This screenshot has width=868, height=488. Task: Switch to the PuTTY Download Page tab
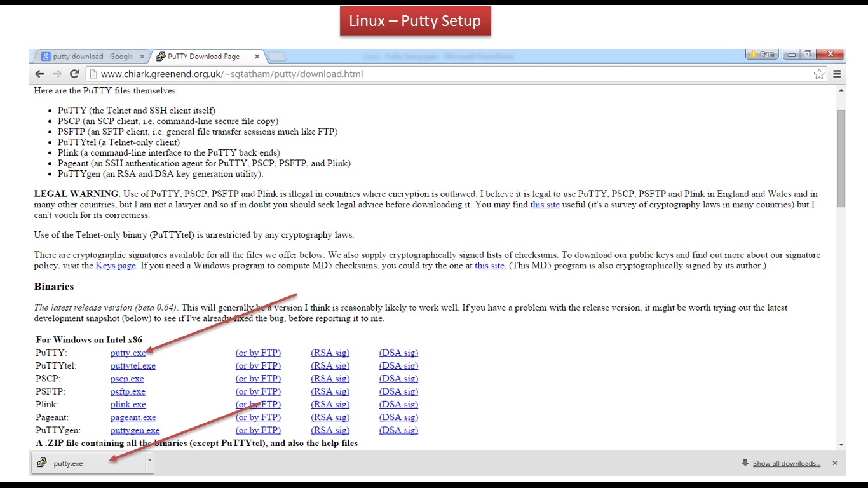pyautogui.click(x=208, y=57)
